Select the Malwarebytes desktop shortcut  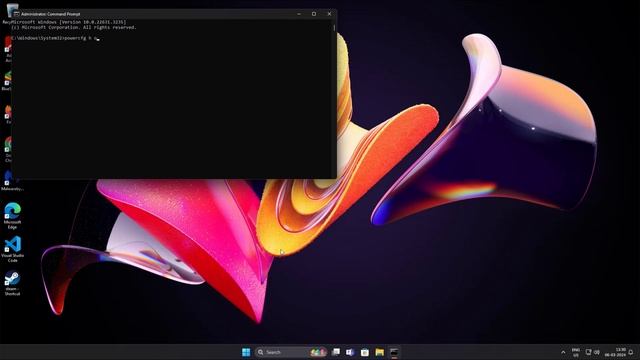(x=12, y=181)
